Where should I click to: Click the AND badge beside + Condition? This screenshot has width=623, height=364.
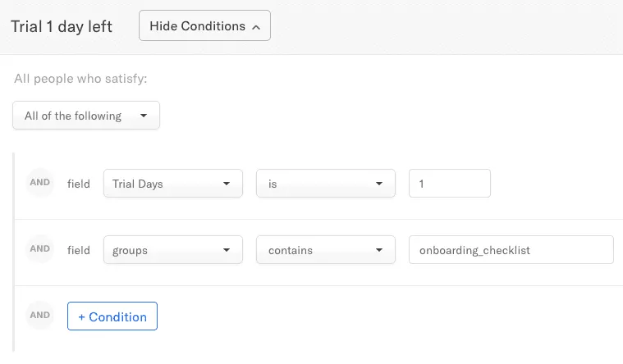pos(40,316)
